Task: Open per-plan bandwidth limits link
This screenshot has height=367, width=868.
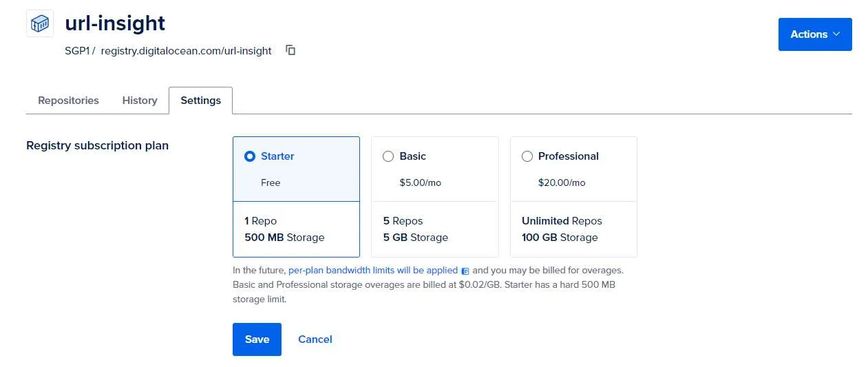Action: click(x=373, y=271)
